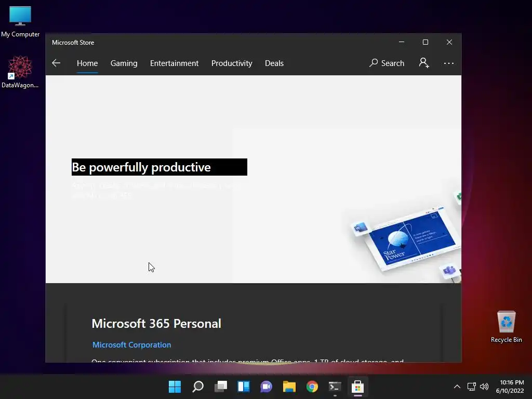Follow the Microsoft Corporation publisher link
Viewport: 532px width, 399px height.
tap(131, 345)
